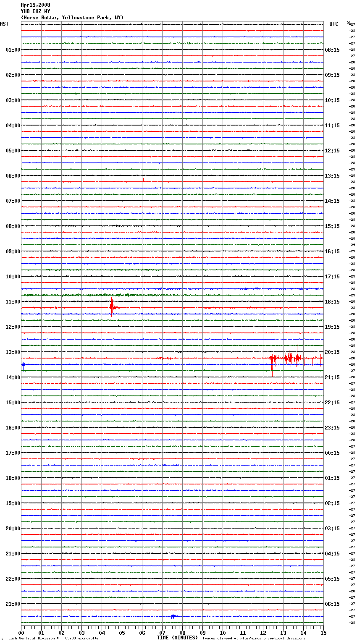
Task: Select the 07:00 MST row label
Action: point(13,201)
